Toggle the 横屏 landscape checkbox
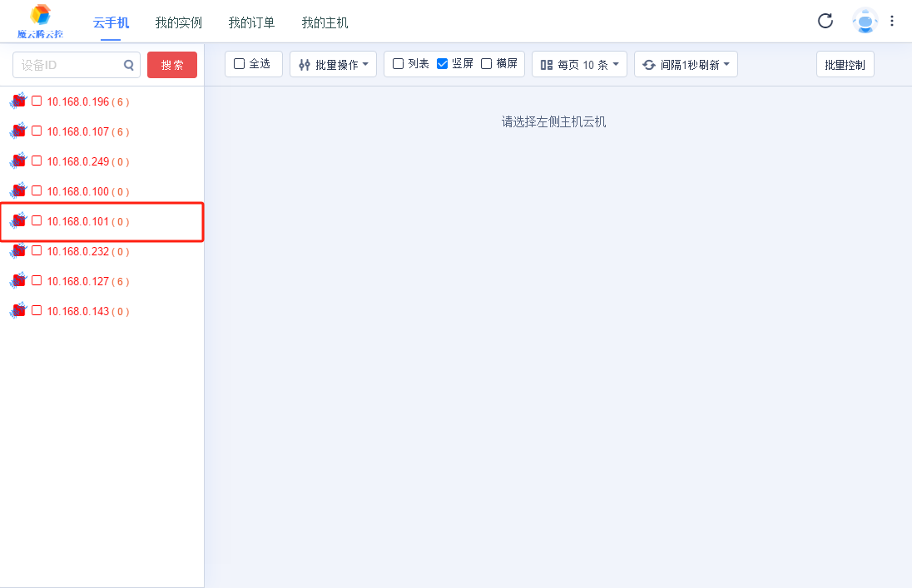This screenshot has height=588, width=912. click(x=487, y=64)
